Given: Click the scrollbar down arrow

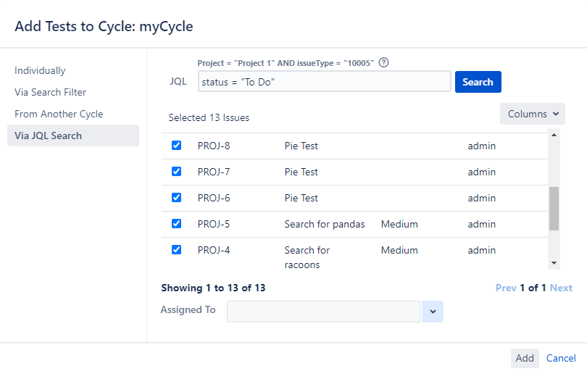Looking at the screenshot, I should tap(554, 263).
